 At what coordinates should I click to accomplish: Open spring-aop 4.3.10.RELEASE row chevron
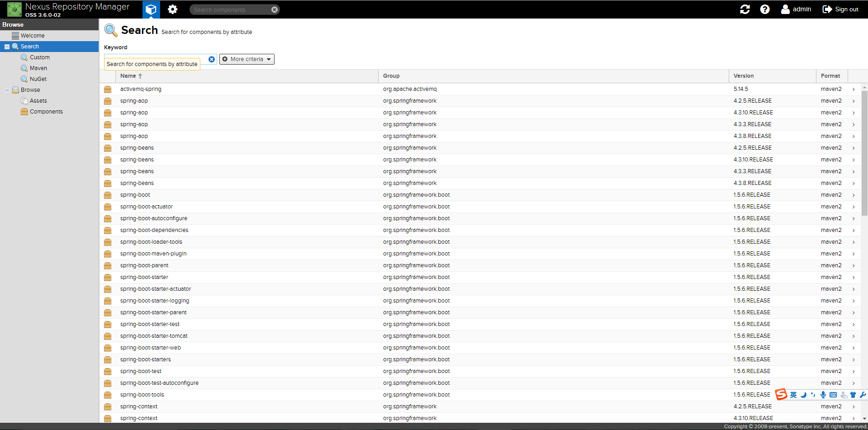click(854, 113)
